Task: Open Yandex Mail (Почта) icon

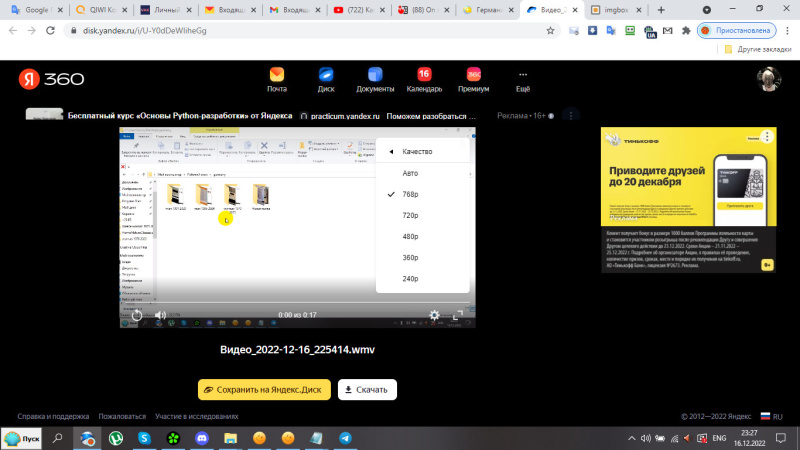Action: [x=277, y=74]
